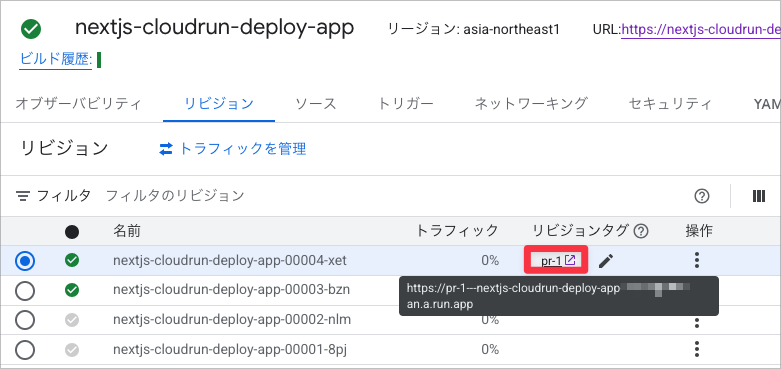Screen dimensions: 781x369
Task: Click the green build history status bar
Action: [x=99, y=60]
